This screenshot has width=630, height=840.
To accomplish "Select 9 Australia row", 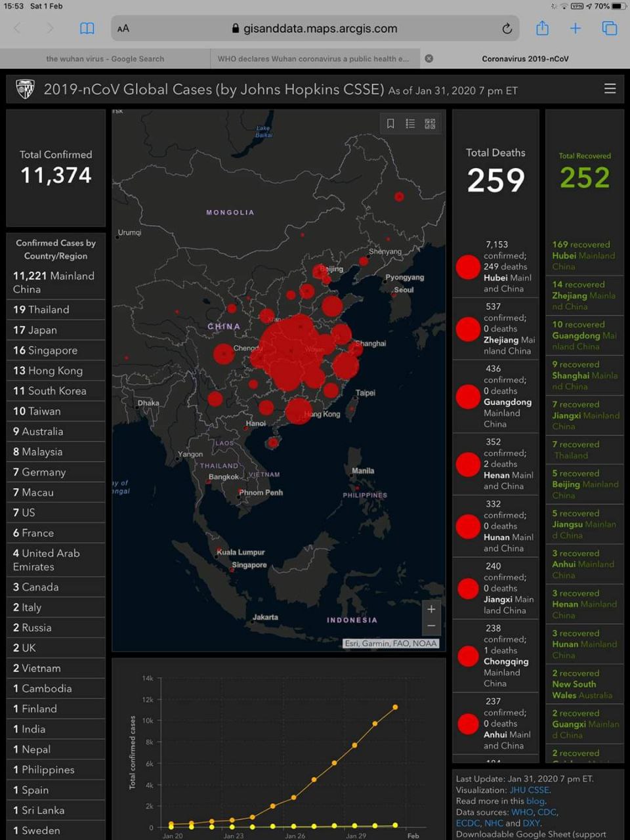I will (x=56, y=431).
